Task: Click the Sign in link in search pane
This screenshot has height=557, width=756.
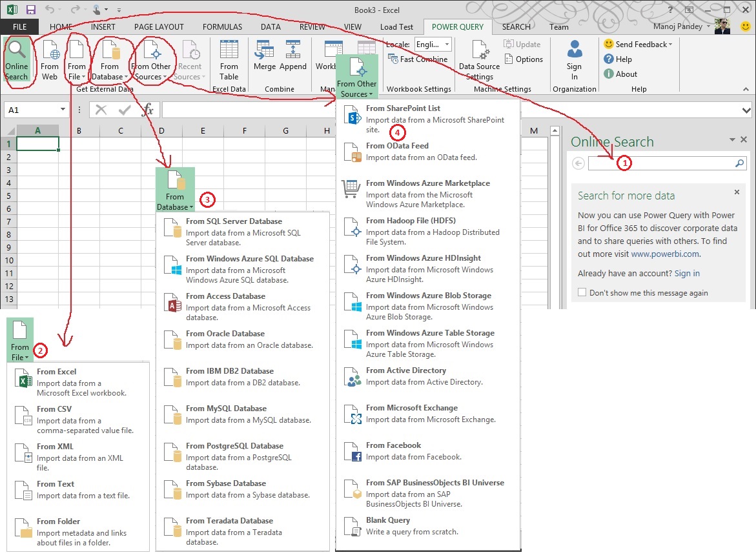Action: (x=687, y=273)
